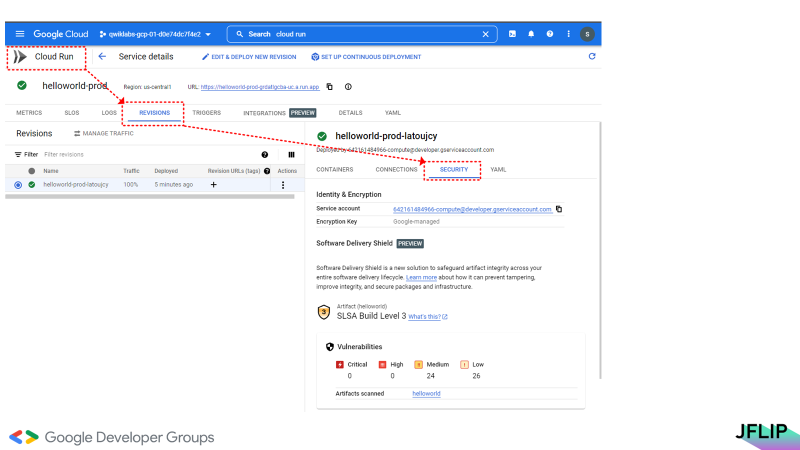Open the help question mark icon
This screenshot has height=450, width=800.
click(549, 34)
